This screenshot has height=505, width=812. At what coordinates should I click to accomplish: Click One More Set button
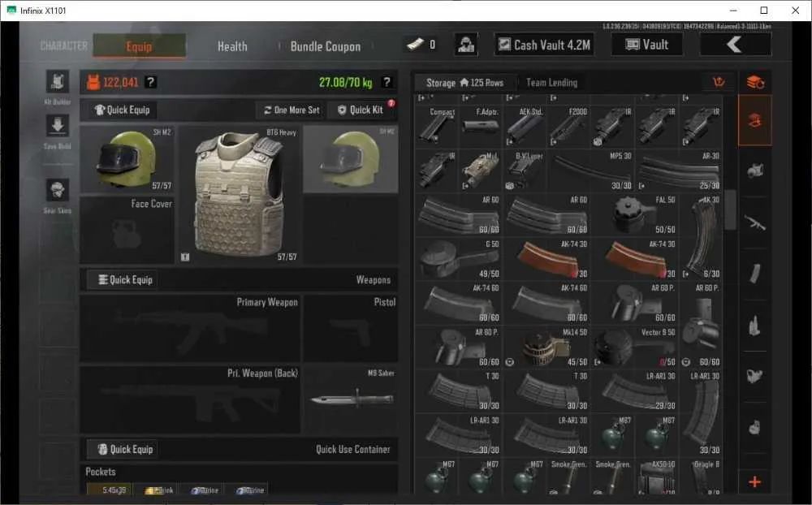pyautogui.click(x=291, y=110)
